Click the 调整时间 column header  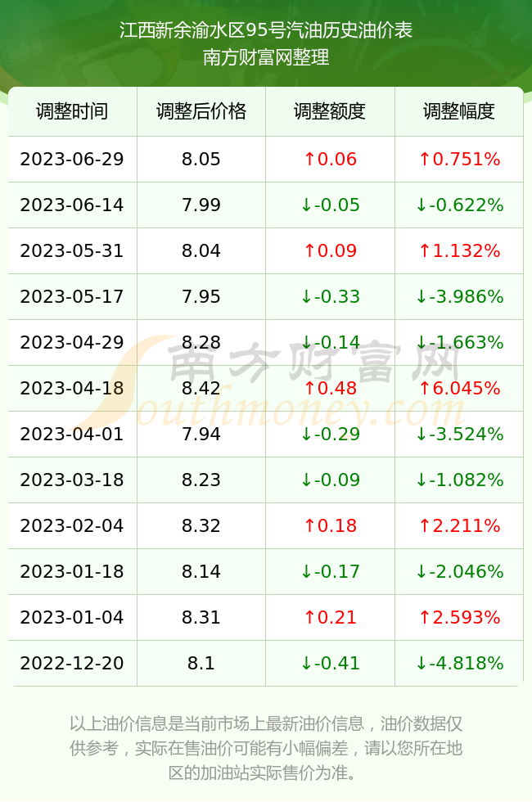[x=72, y=111]
